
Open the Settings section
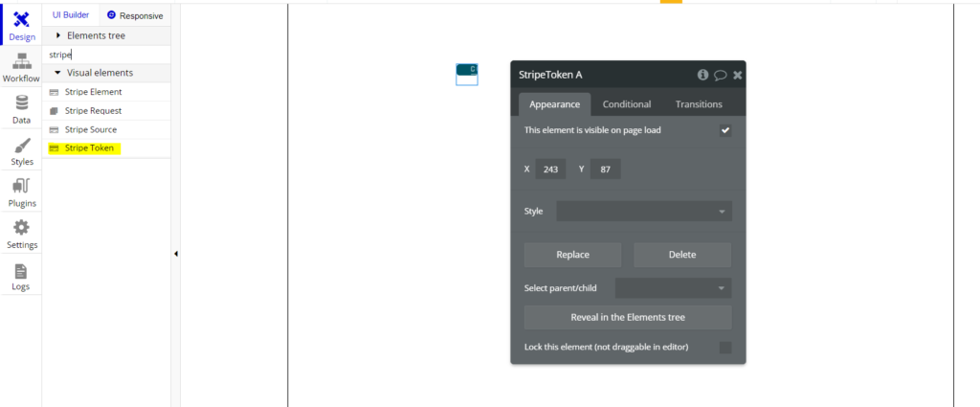[21, 234]
